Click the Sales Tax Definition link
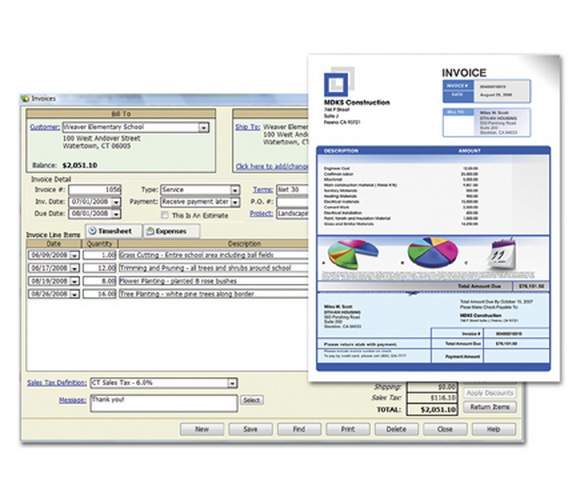Screen dimensions: 576x480 pyautogui.click(x=57, y=383)
